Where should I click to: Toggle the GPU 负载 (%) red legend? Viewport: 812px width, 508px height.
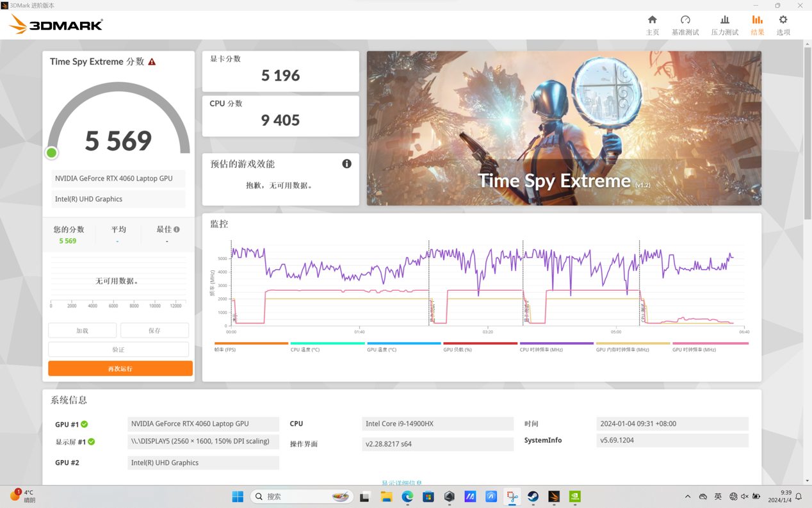(x=480, y=344)
